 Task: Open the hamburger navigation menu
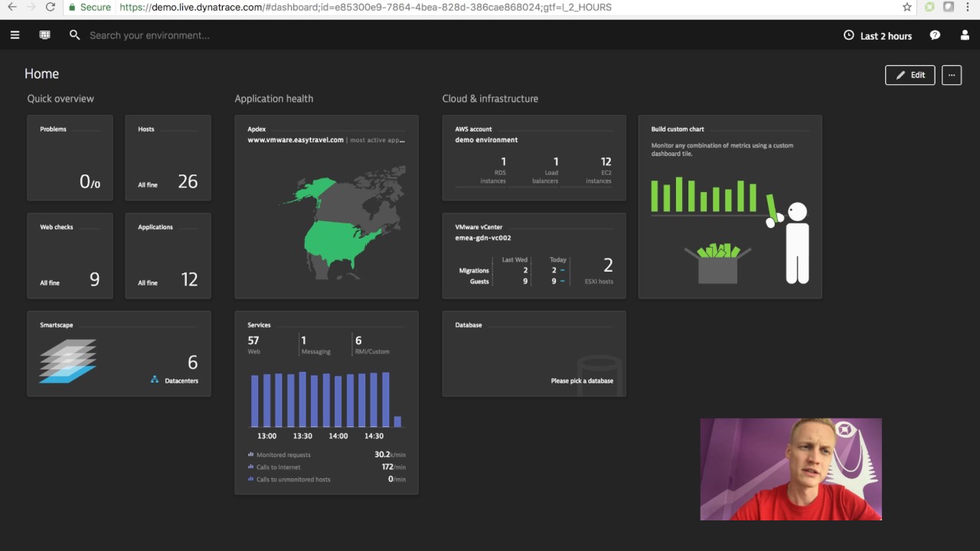[x=15, y=35]
